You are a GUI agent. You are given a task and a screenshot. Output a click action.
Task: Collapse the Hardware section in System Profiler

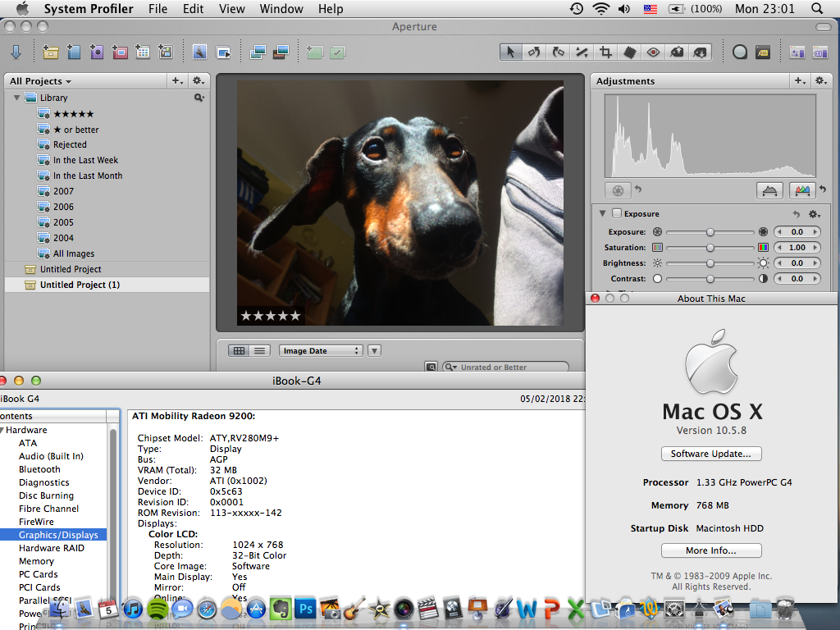point(2,430)
